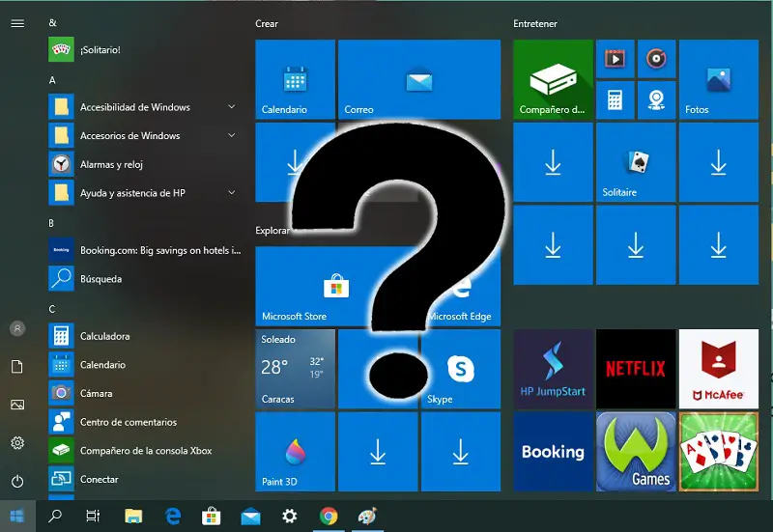Click the power button in sidebar
Image resolution: width=773 pixels, height=532 pixels.
click(16, 481)
